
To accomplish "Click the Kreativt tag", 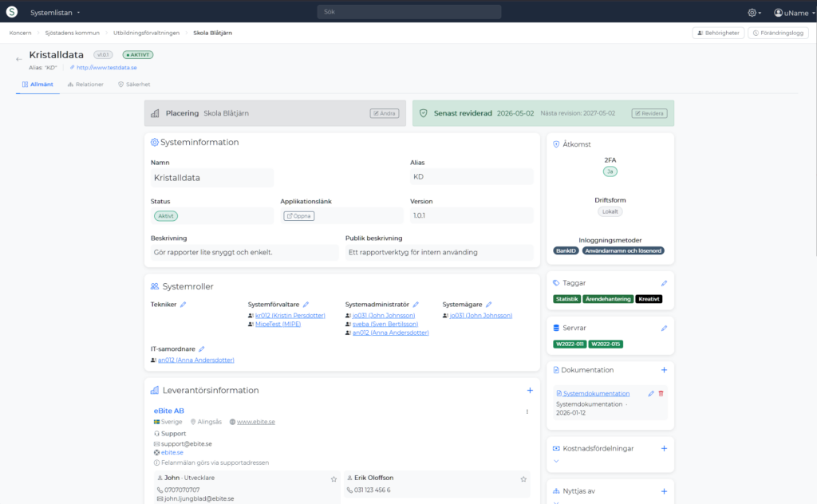I will [x=649, y=299].
